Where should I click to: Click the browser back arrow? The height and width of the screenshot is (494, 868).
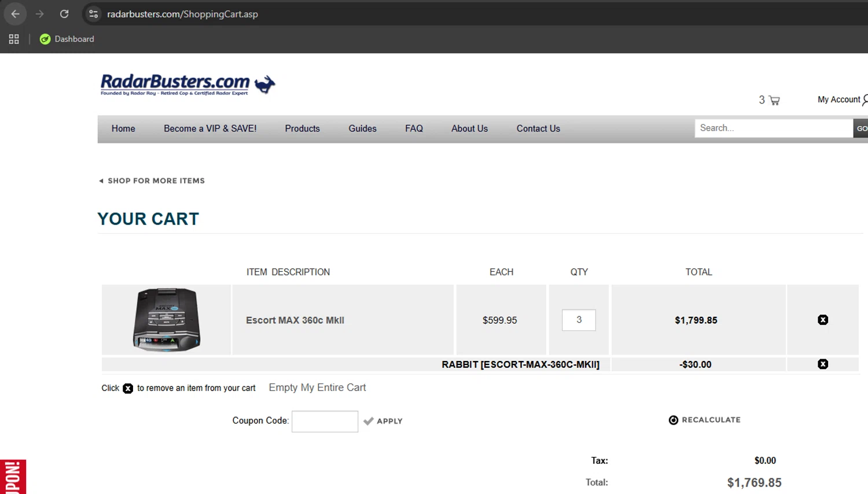[x=16, y=14]
